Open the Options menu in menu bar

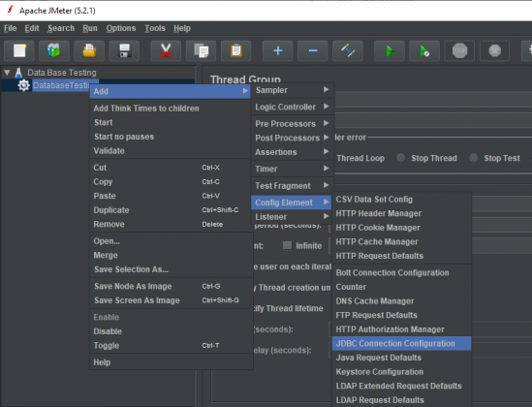point(121,28)
